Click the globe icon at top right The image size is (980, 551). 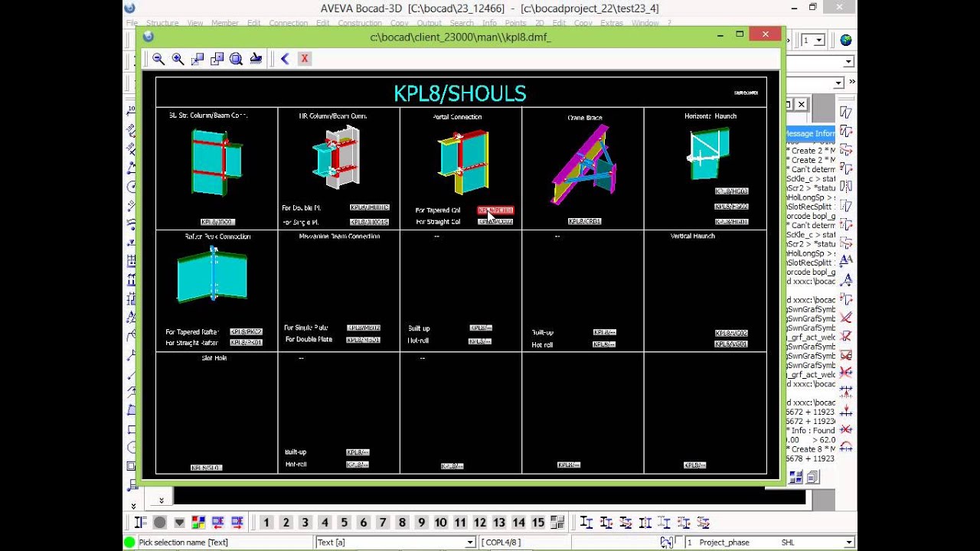846,40
